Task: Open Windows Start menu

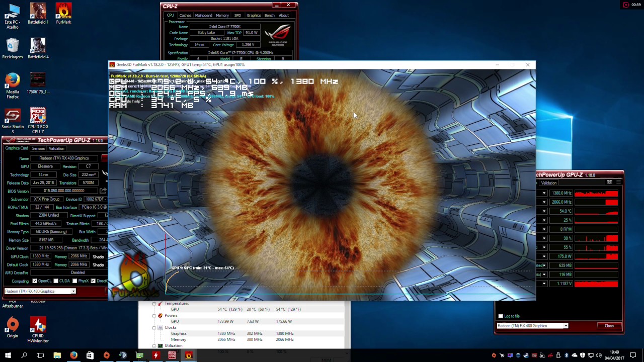Action: pos(8,355)
